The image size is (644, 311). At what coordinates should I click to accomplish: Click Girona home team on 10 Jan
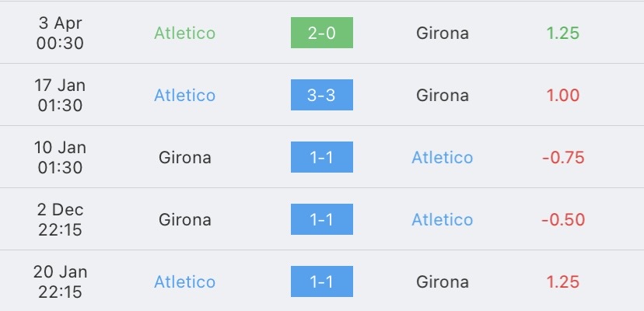(x=185, y=157)
